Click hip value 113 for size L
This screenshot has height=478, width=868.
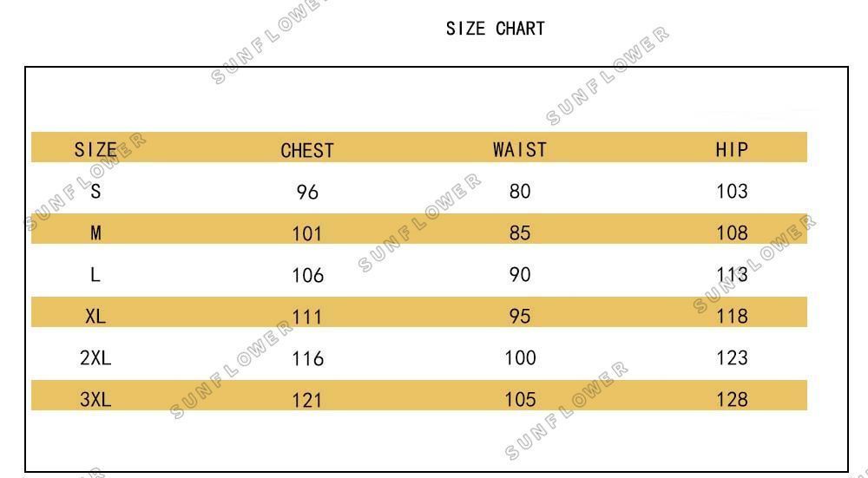pos(732,274)
